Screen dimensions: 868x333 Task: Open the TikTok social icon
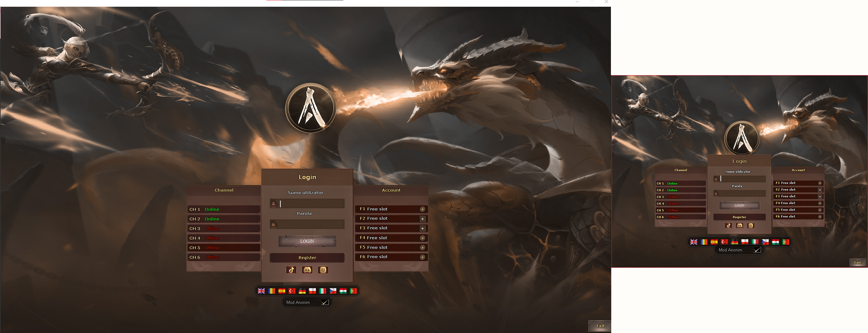pyautogui.click(x=291, y=270)
